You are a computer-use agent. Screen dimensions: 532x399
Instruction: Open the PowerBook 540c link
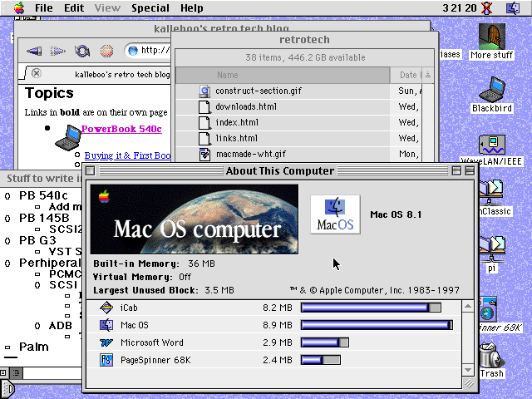[x=121, y=129]
